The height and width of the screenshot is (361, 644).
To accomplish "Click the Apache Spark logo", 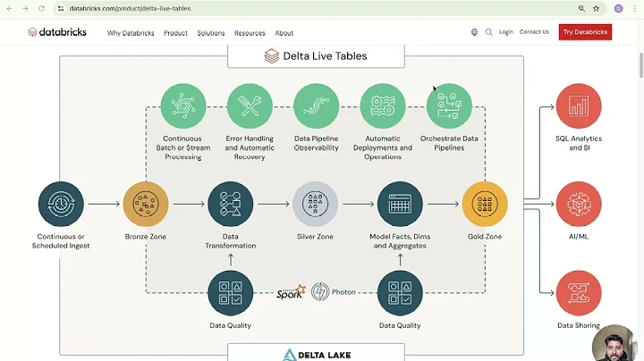I will click(292, 292).
